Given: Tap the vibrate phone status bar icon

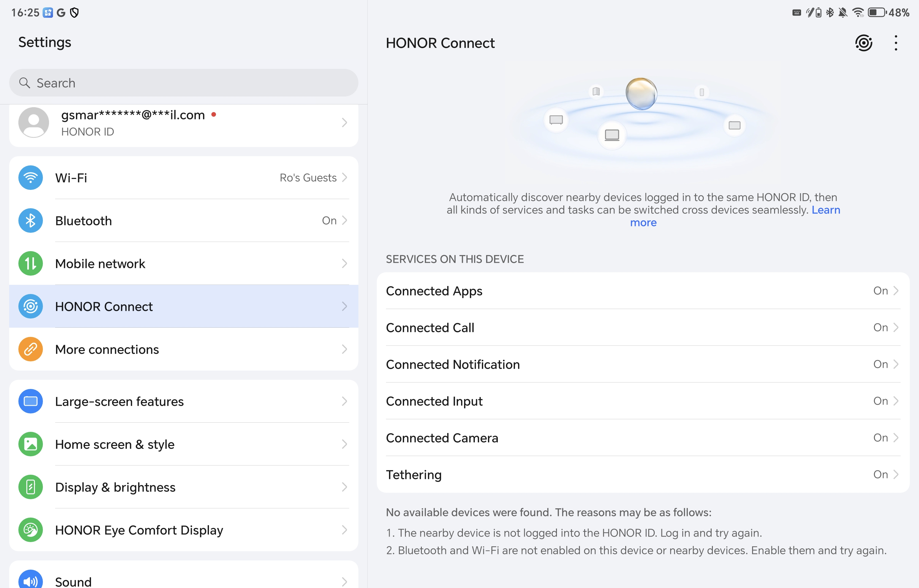Looking at the screenshot, I should pyautogui.click(x=814, y=13).
